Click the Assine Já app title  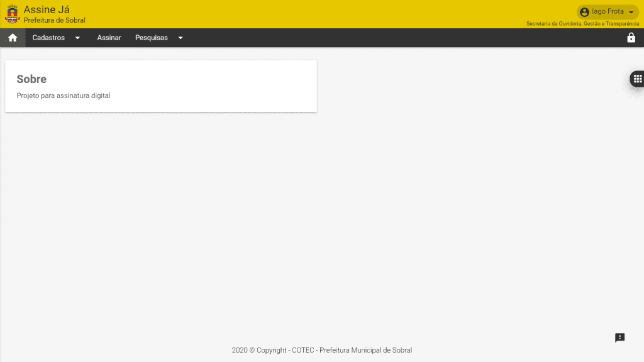pyautogui.click(x=47, y=9)
